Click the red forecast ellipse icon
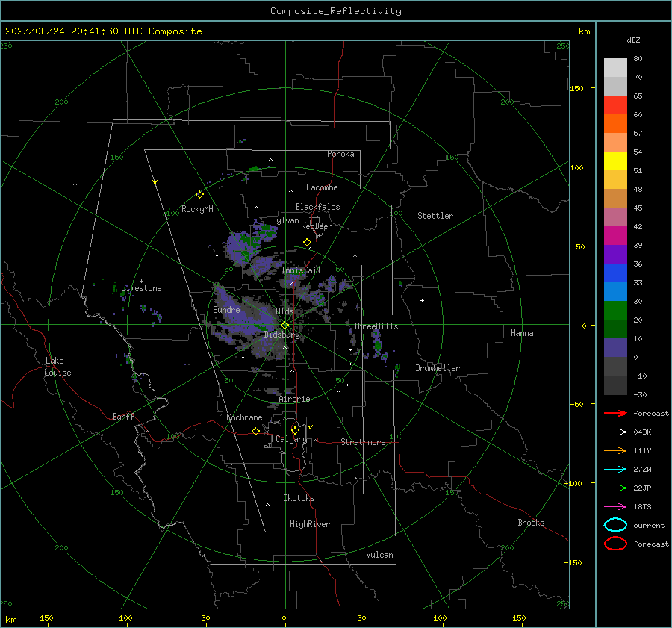 615,544
